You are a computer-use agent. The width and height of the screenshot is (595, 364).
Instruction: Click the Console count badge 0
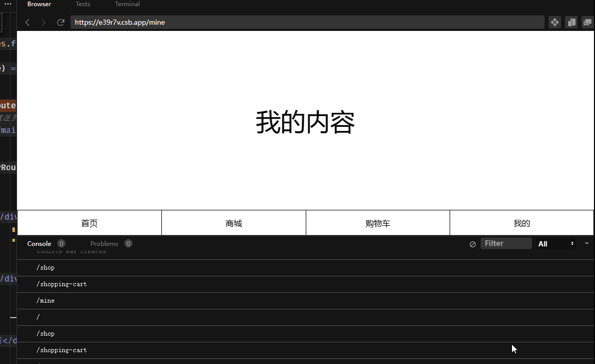pos(61,244)
